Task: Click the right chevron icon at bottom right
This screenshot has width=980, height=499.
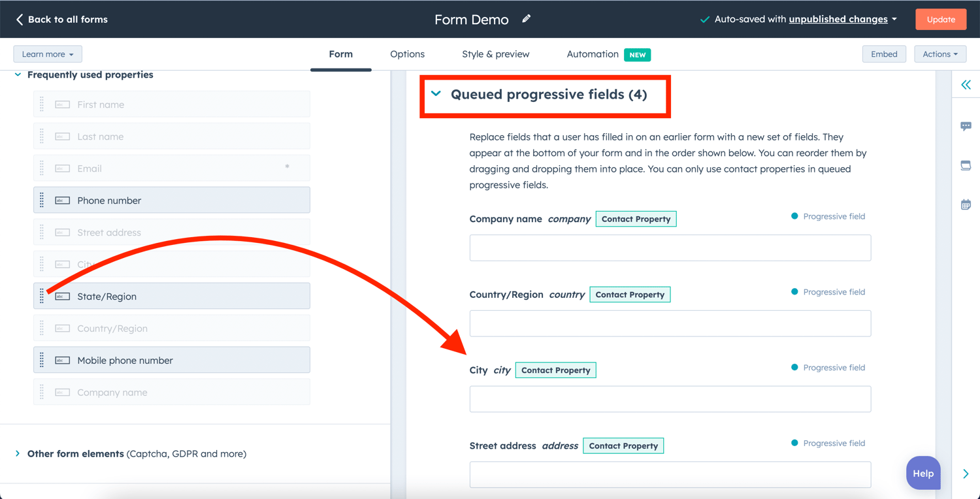Action: point(966,474)
